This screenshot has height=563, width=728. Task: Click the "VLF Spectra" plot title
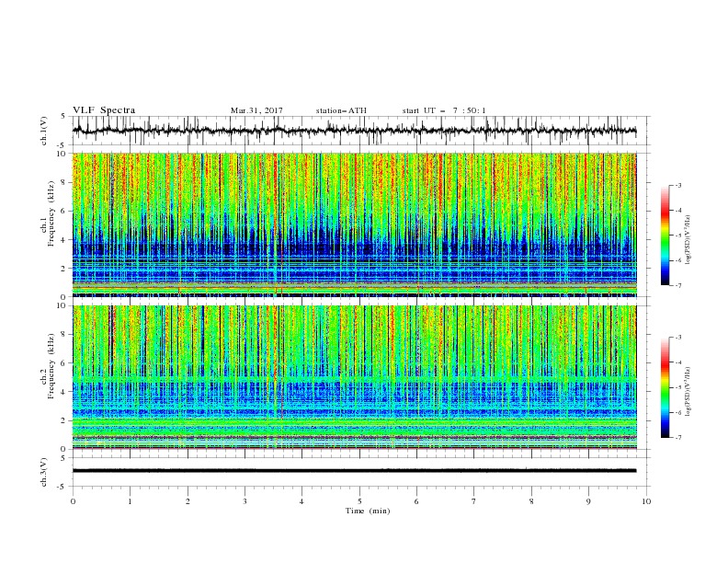point(104,110)
